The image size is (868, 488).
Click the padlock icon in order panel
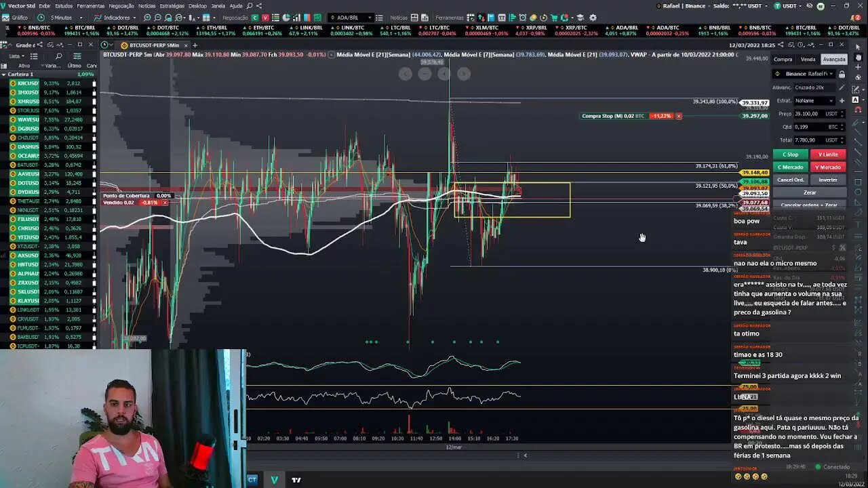[x=842, y=74]
